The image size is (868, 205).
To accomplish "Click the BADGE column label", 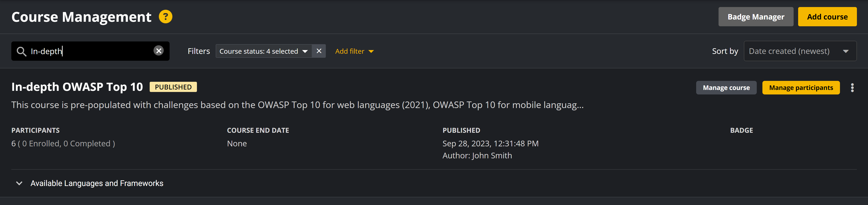I will tap(741, 130).
